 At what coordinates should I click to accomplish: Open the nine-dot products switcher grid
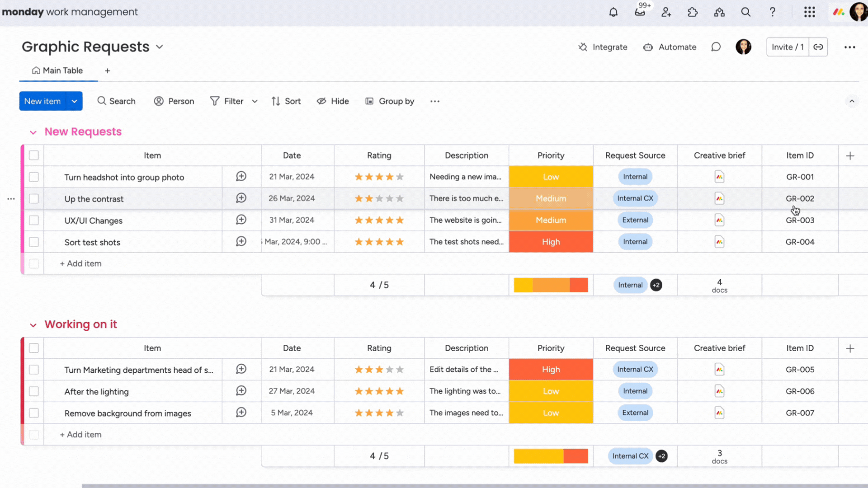point(810,12)
